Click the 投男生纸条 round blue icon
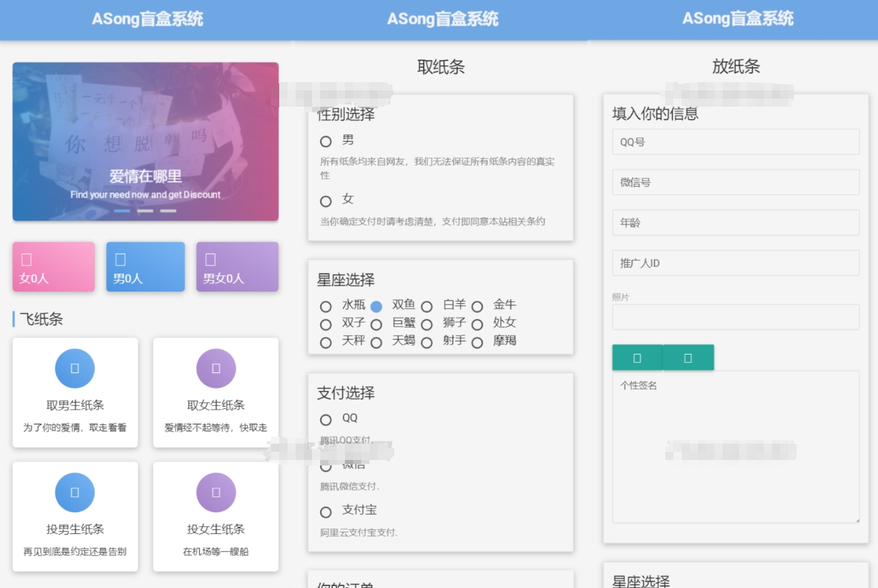Screen dimensions: 878x588 pos(75,492)
